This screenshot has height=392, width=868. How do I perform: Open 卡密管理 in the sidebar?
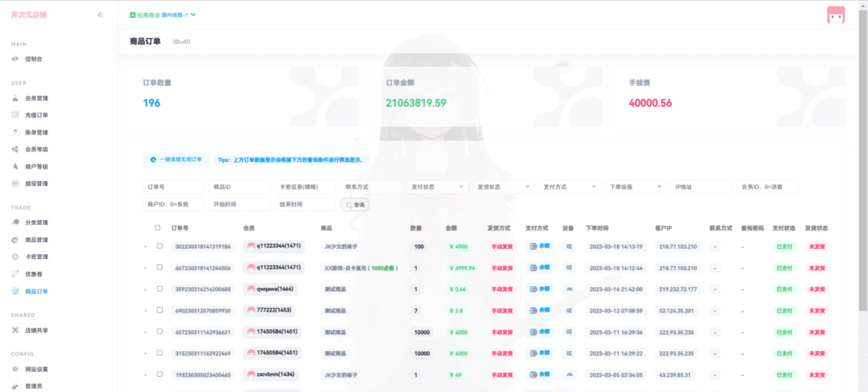tap(36, 257)
